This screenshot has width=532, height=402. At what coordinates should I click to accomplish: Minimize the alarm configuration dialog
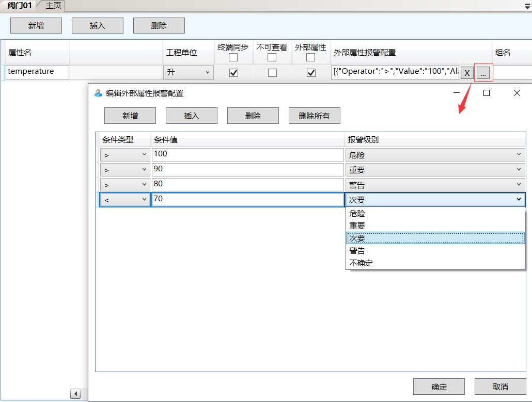pyautogui.click(x=457, y=93)
